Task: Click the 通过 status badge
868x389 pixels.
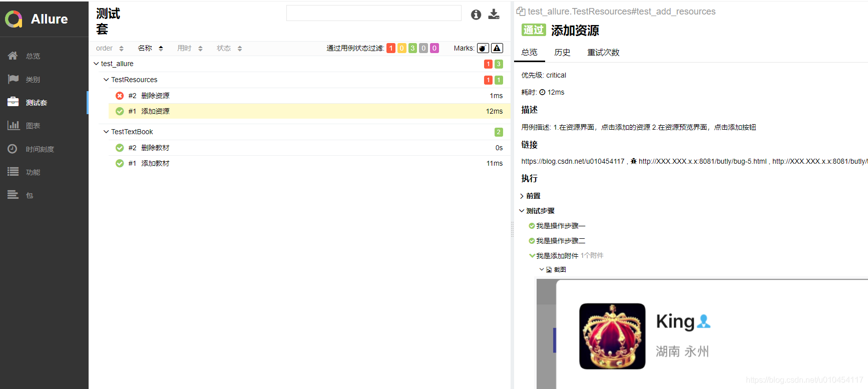Action: [534, 30]
